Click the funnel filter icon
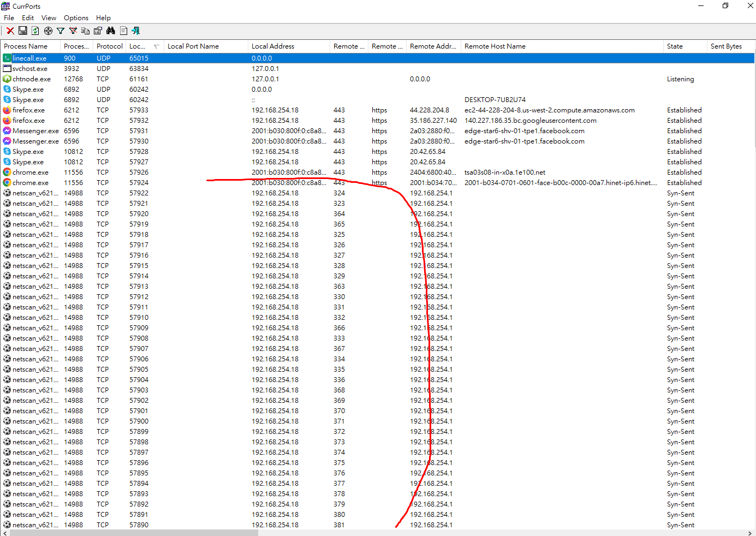This screenshot has height=536, width=756. pos(61,31)
